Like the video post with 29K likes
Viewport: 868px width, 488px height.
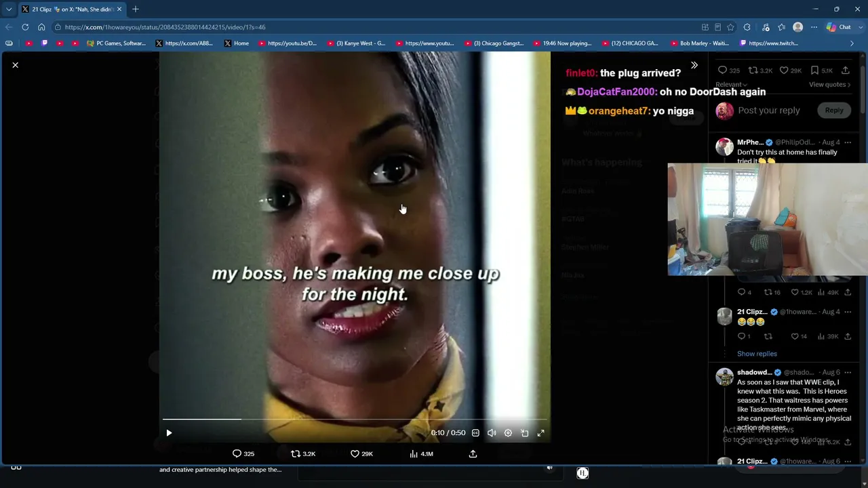coord(361,454)
